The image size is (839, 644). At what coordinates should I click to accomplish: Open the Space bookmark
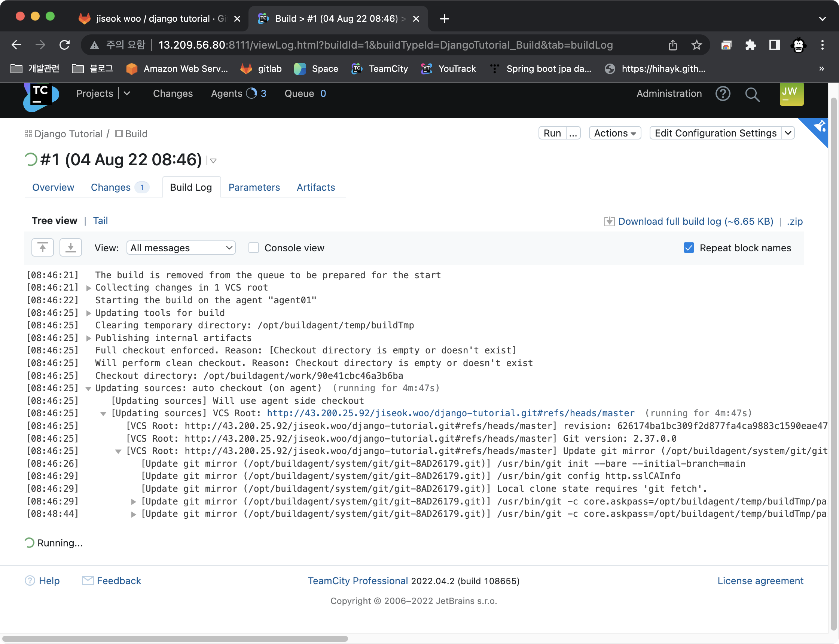316,68
